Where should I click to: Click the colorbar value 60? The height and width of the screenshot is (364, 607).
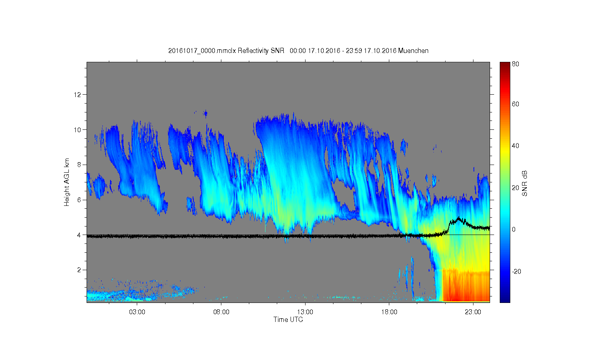(515, 104)
